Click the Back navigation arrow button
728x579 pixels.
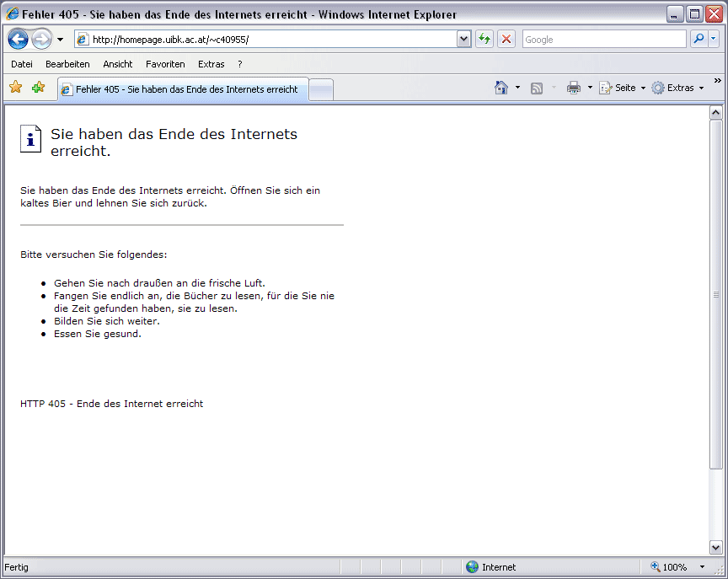point(18,40)
